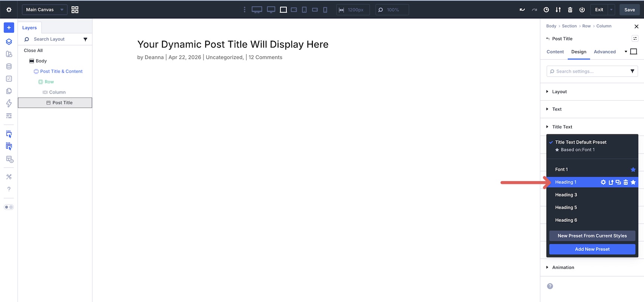Viewport: 644px width, 302px height.
Task: Select Post Title & Content section layer
Action: tap(61, 71)
